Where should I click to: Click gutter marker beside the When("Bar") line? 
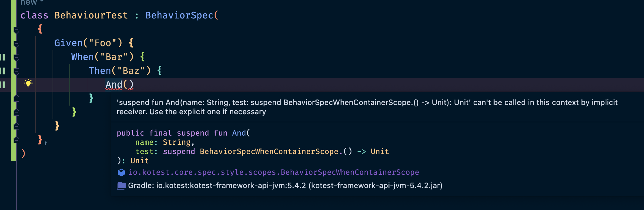pyautogui.click(x=3, y=57)
